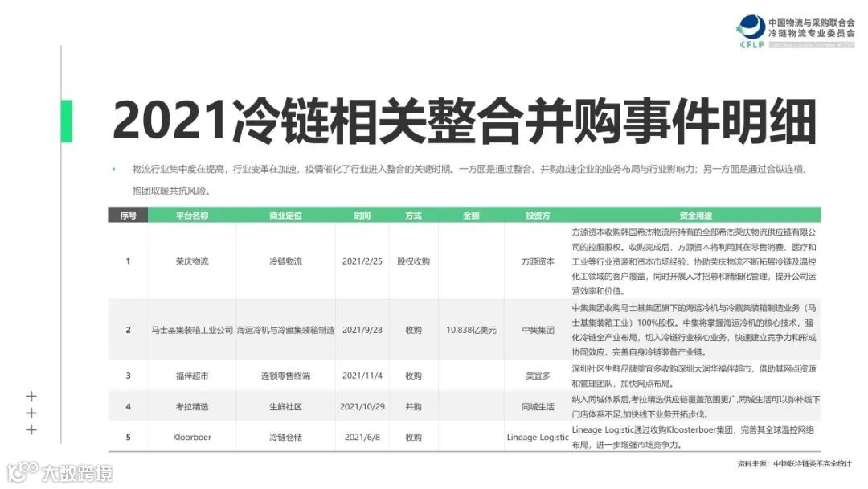The height and width of the screenshot is (489, 868).
Task: Click the 生鲜社区 positioning cell
Action: tap(285, 406)
